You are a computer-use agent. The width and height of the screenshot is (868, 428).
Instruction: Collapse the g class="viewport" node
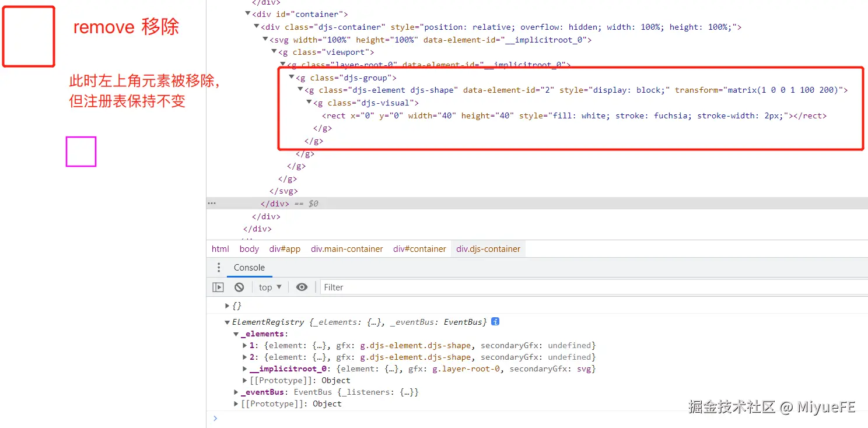(x=274, y=52)
